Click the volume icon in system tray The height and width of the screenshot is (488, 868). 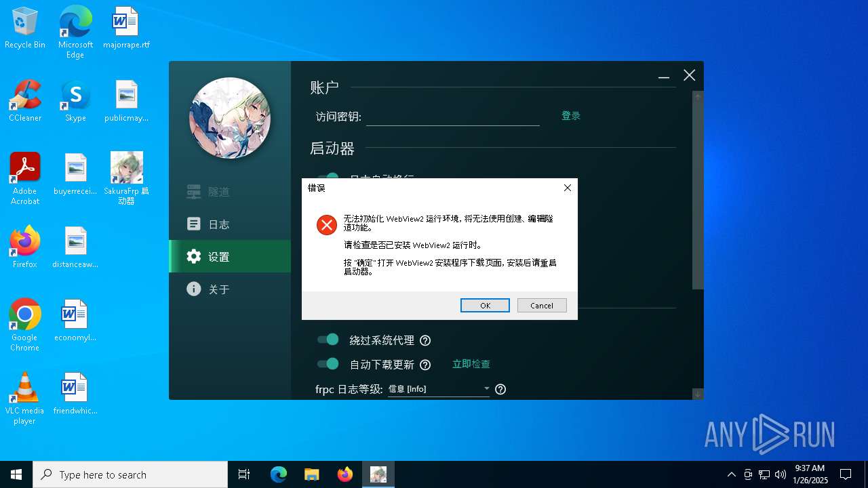[x=781, y=474]
